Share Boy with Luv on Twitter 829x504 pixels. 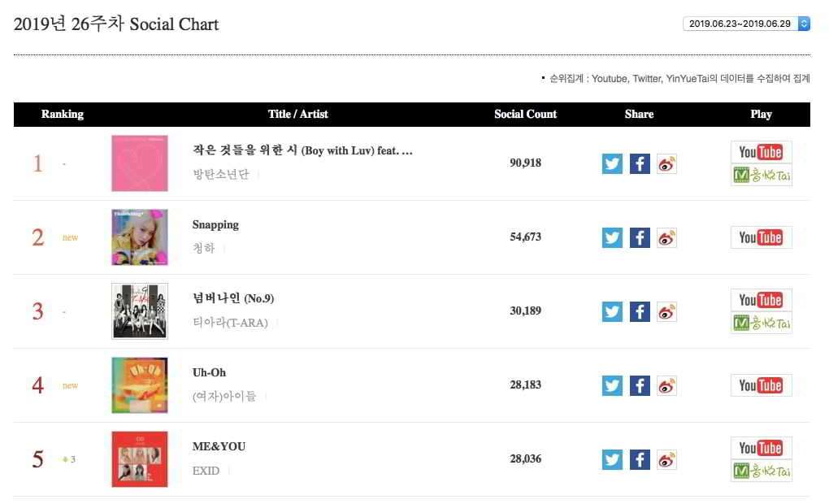click(612, 163)
